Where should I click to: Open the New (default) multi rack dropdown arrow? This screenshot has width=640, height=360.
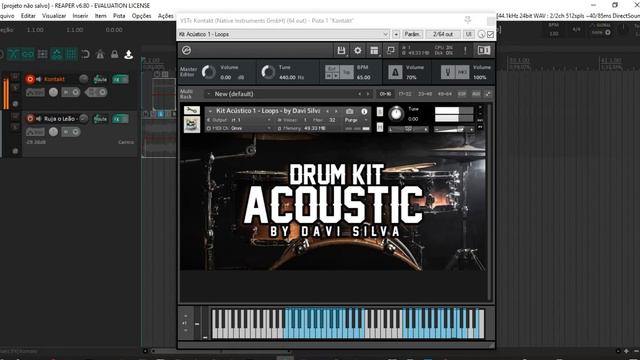(209, 94)
